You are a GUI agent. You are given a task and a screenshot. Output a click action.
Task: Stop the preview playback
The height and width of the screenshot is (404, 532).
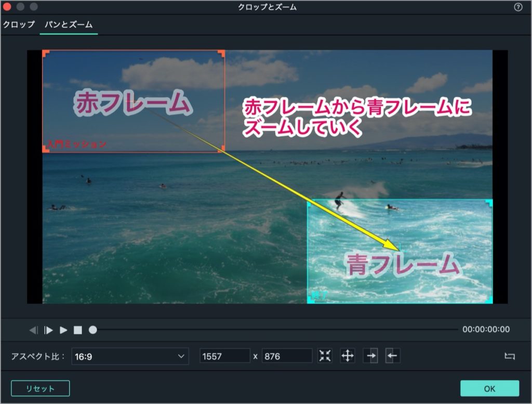(78, 330)
